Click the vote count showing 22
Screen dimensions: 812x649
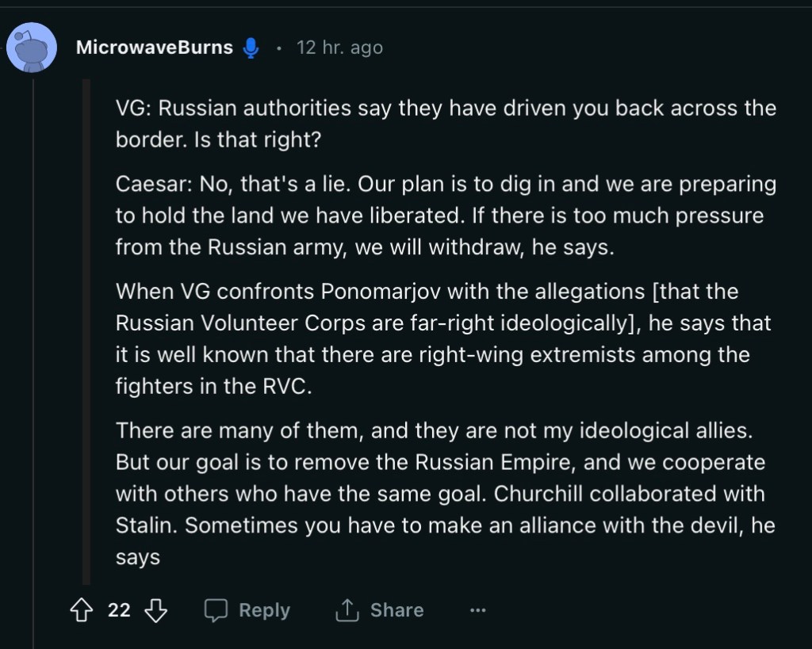119,610
